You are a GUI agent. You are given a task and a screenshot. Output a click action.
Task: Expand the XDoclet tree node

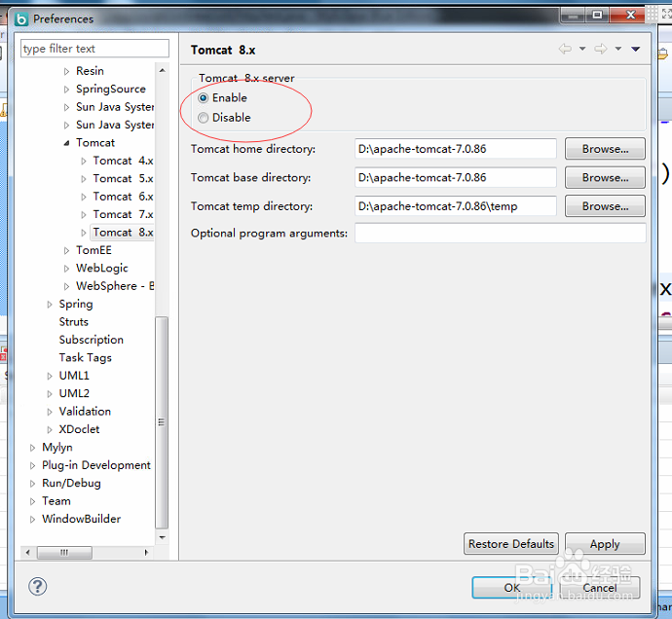[50, 429]
